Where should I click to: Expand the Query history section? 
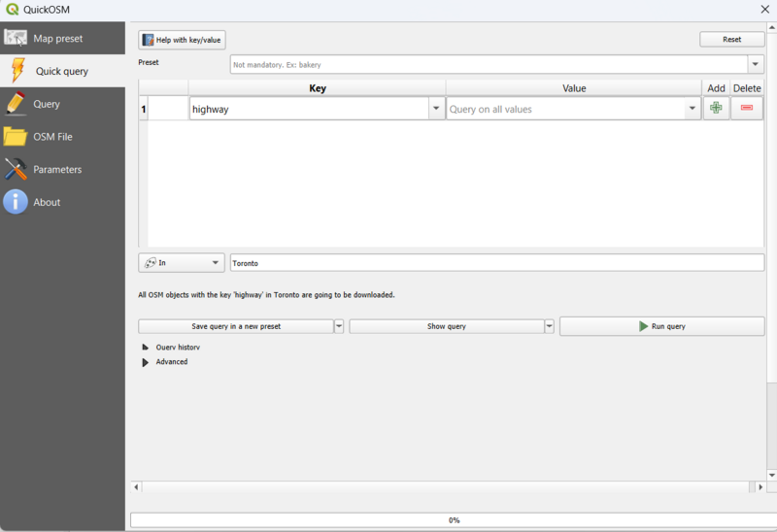146,347
